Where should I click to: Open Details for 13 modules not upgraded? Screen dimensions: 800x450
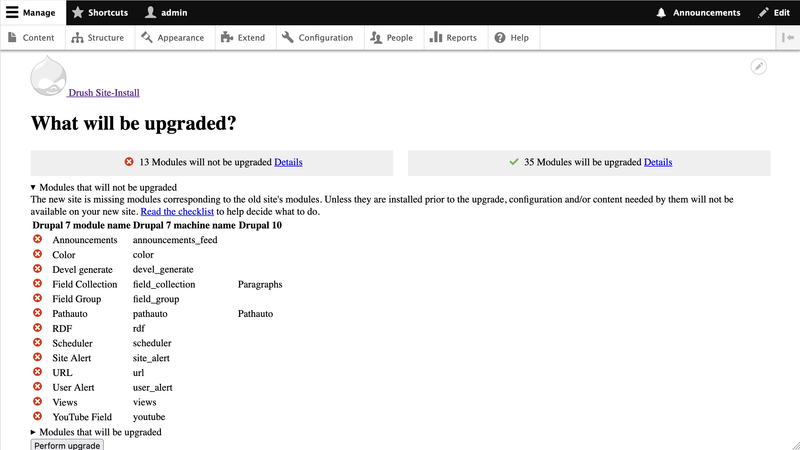pos(288,162)
